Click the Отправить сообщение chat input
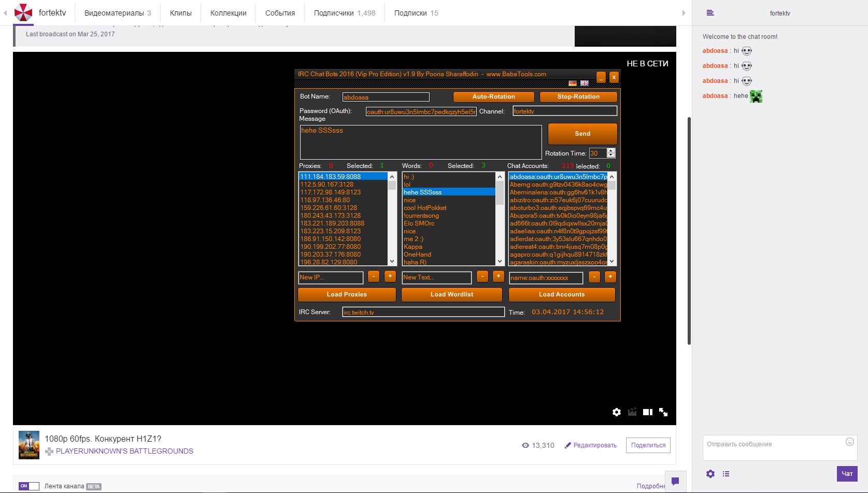868x493 pixels. 772,447
